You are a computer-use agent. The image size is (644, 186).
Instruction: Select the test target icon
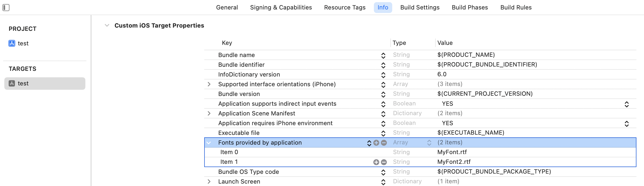12,83
